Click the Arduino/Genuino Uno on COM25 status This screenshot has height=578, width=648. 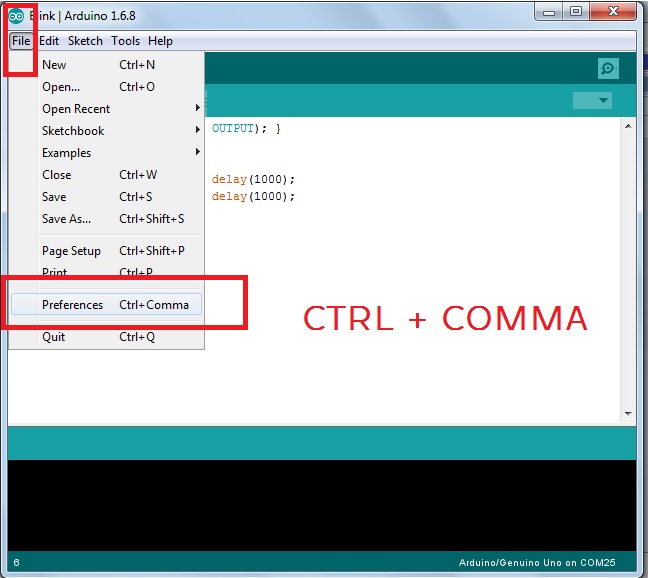(537, 563)
